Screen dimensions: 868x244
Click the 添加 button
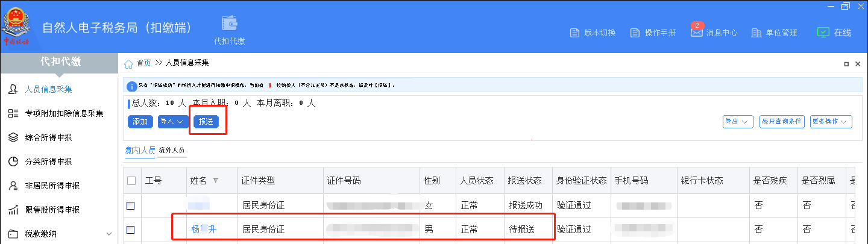140,122
